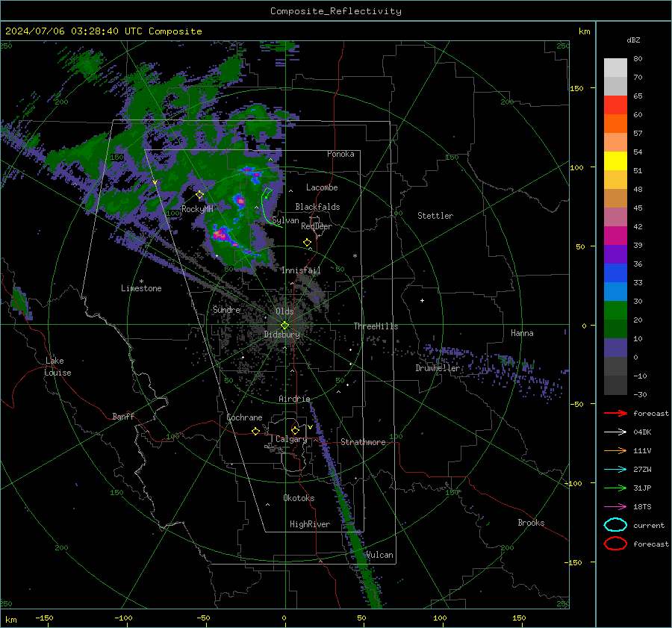Viewport: 672px width, 628px height.
Task: Click the Blackfalds city label
Action: [x=317, y=207]
